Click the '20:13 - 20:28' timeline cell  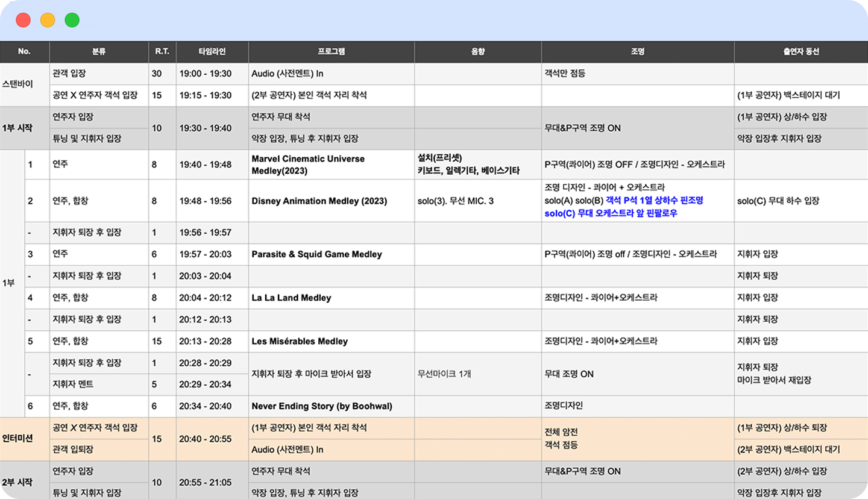(212, 341)
